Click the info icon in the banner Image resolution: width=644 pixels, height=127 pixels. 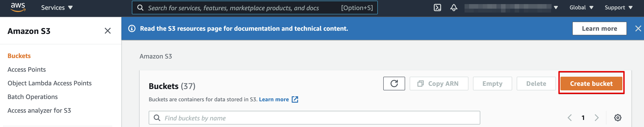(132, 28)
